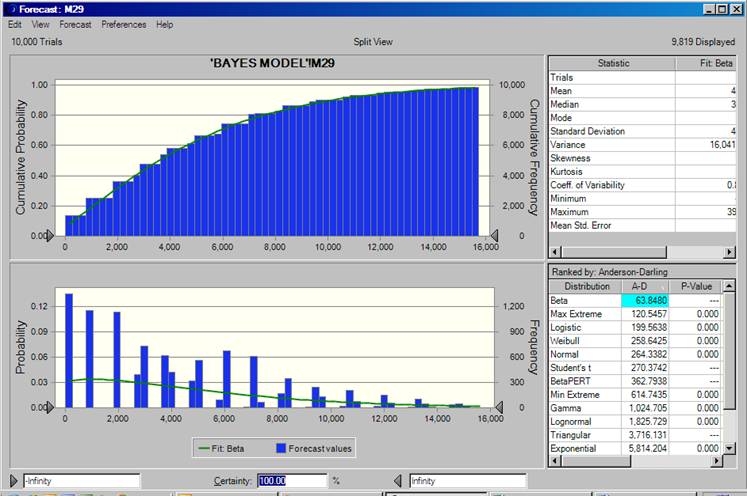The image size is (747, 496).
Task: Select the highlighted Beta A-D value cell
Action: (x=647, y=300)
